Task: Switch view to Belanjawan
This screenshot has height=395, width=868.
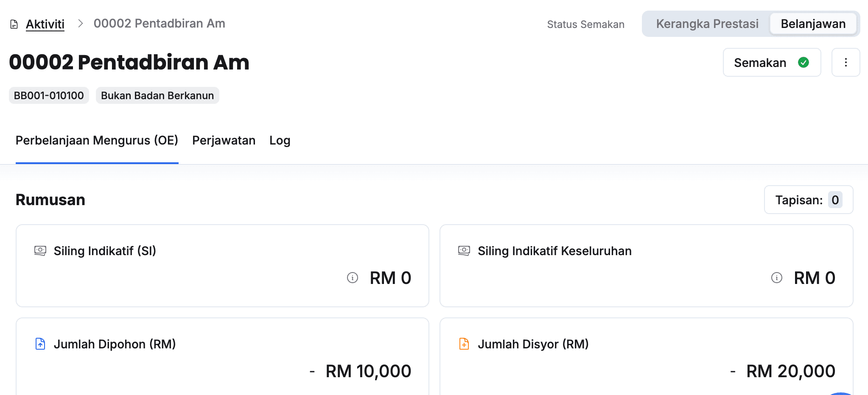Action: pyautogui.click(x=813, y=24)
